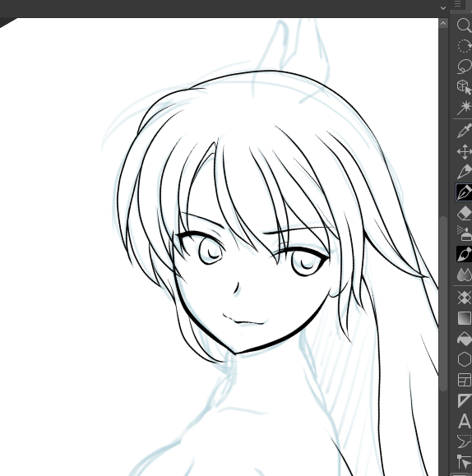472x476 pixels.
Task: Select the Frame border tool
Action: pos(465,380)
